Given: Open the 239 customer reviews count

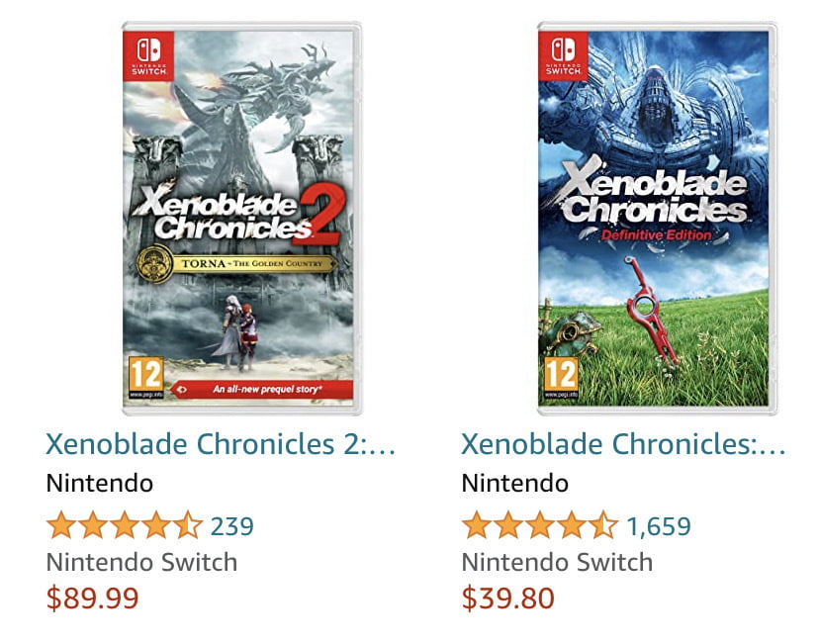Looking at the screenshot, I should click(232, 525).
